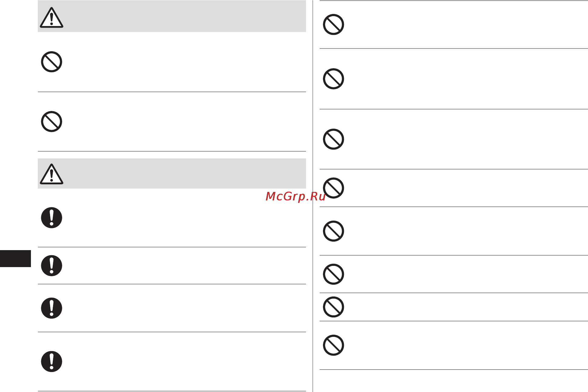The width and height of the screenshot is (588, 392).
Task: Select second prohibition icon in left column
Action: tap(52, 122)
